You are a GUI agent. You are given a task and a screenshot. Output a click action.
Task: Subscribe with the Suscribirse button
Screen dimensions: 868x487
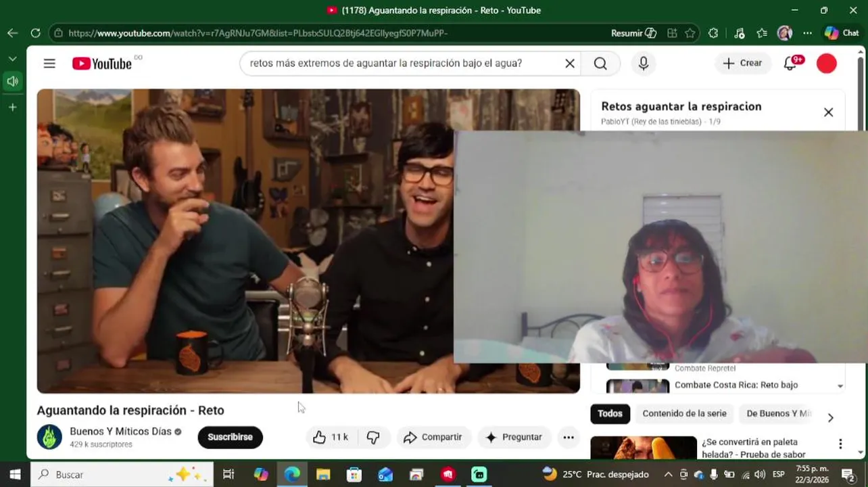click(230, 437)
